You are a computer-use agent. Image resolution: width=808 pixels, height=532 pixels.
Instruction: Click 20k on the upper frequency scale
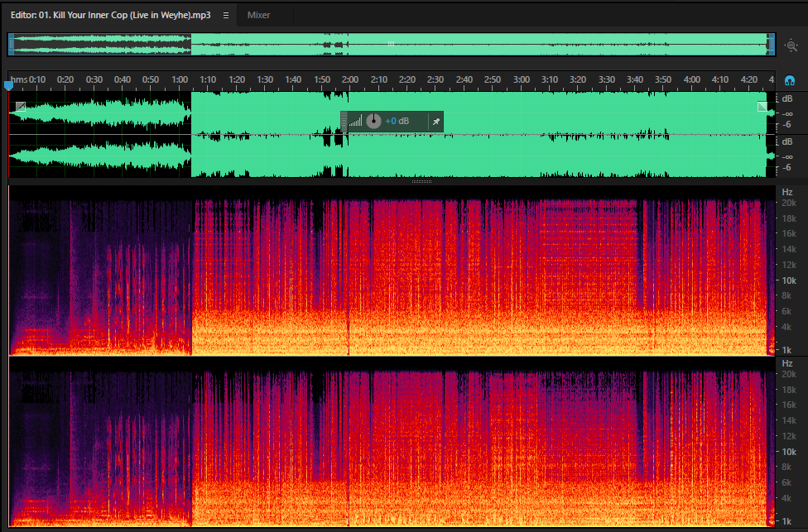(789, 203)
